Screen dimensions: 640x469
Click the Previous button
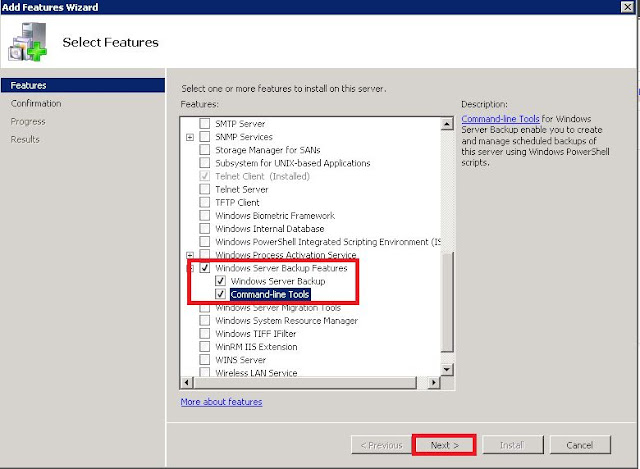pyautogui.click(x=381, y=445)
